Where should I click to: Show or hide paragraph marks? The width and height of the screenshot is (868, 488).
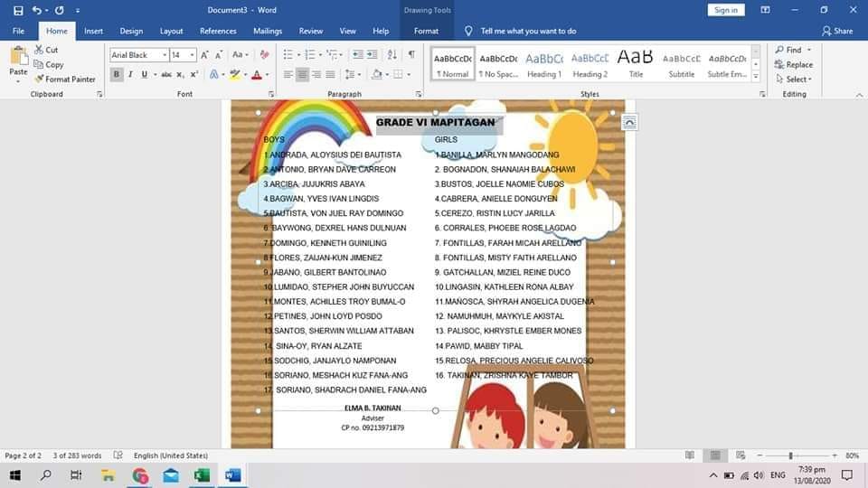[x=411, y=54]
